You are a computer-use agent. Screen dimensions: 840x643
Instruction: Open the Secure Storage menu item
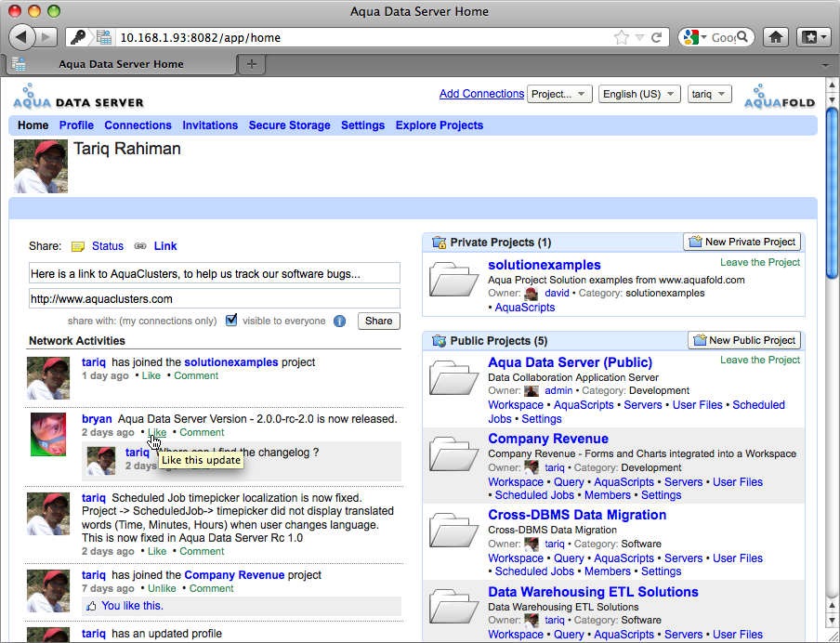pos(289,125)
